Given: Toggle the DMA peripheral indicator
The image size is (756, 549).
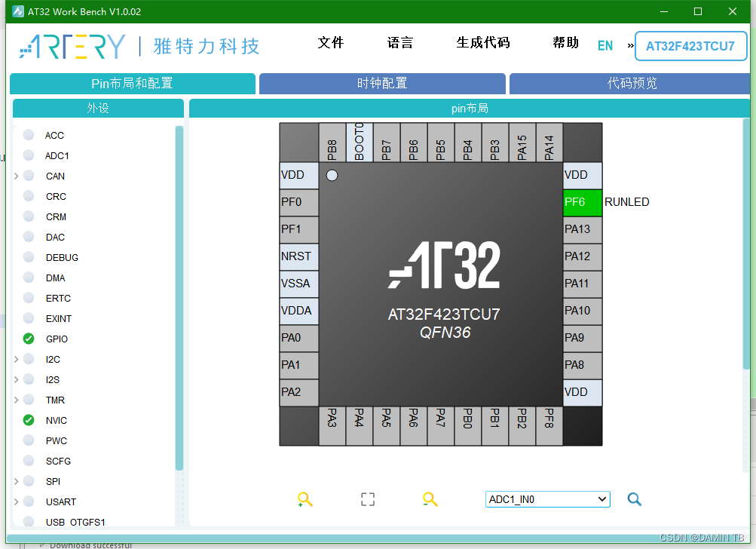Looking at the screenshot, I should (29, 278).
